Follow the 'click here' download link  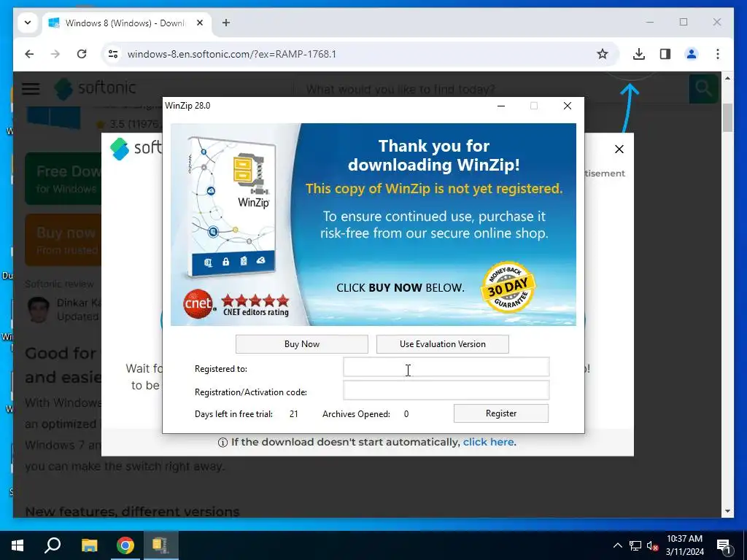point(488,442)
